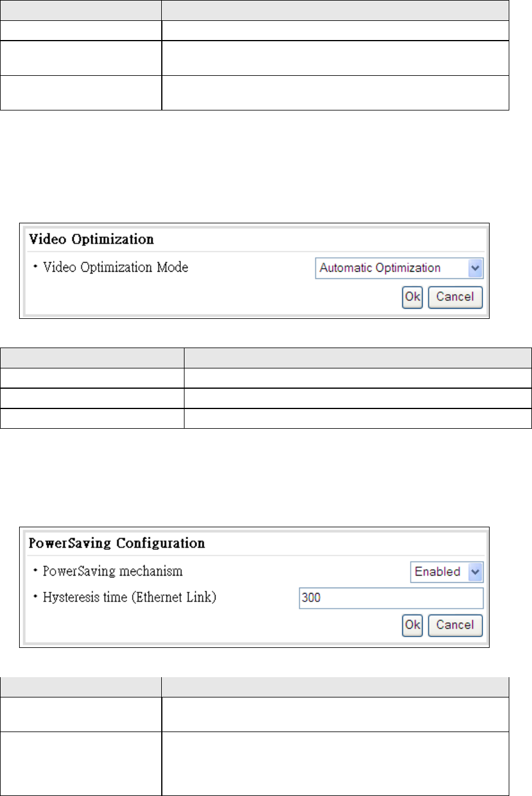
Task: Cancel the Video Optimization changes
Action: [455, 297]
